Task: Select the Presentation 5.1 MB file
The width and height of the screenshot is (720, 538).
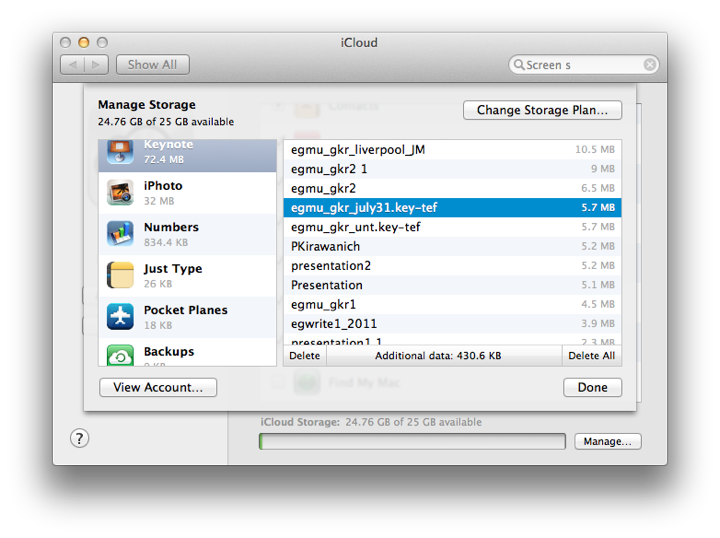Action: click(452, 285)
